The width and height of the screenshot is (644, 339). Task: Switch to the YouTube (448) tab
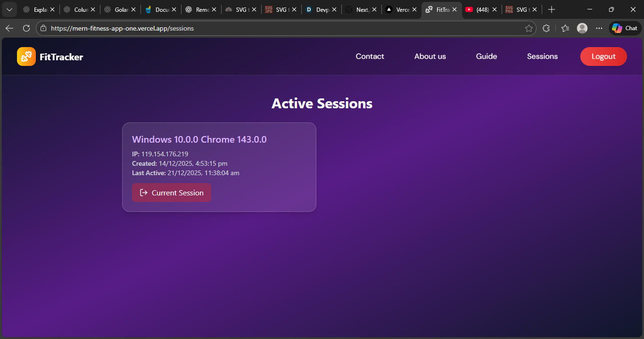coord(481,9)
